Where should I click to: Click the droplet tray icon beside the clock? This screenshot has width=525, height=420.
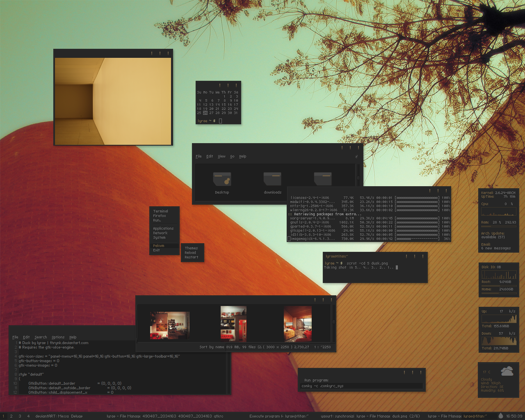pos(500,415)
